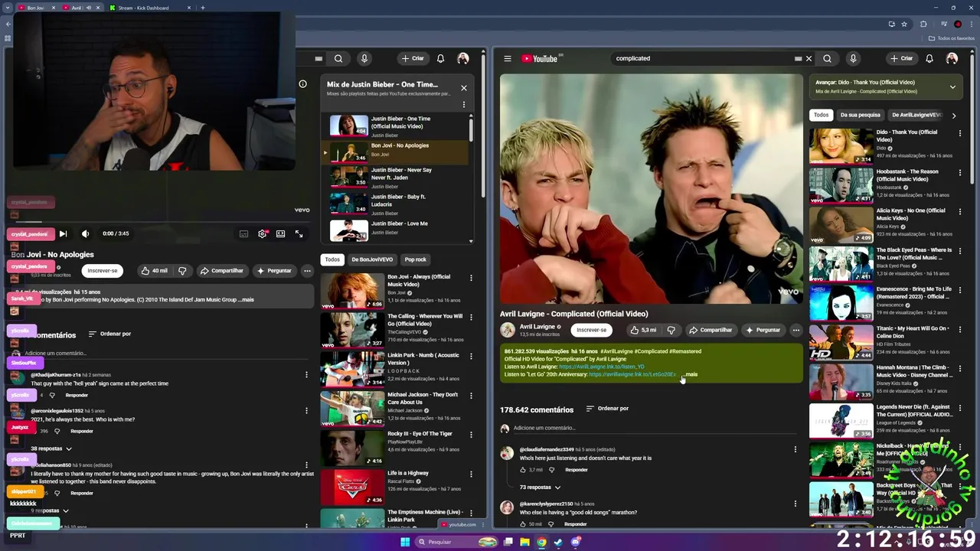Select the 'Pop rock' chip
Image resolution: width=980 pixels, height=551 pixels.
pos(416,259)
